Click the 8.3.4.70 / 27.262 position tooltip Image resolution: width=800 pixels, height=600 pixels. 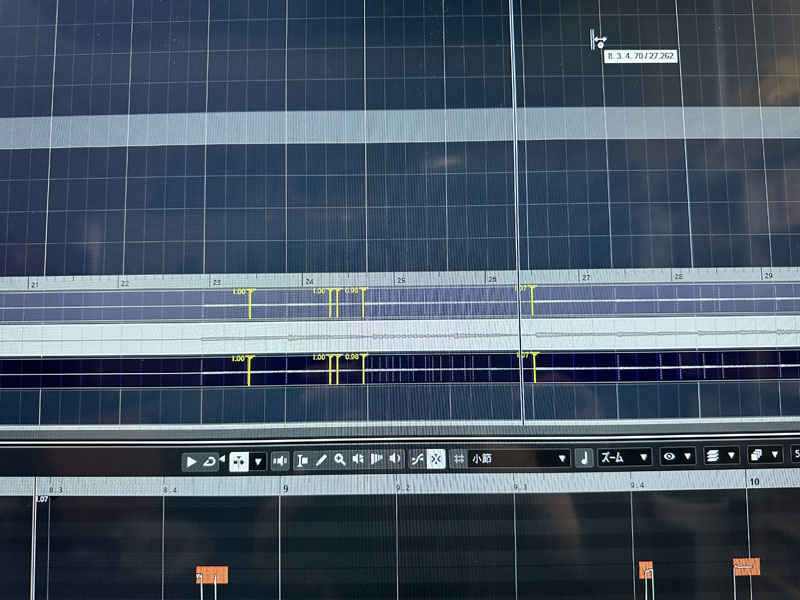pos(641,56)
